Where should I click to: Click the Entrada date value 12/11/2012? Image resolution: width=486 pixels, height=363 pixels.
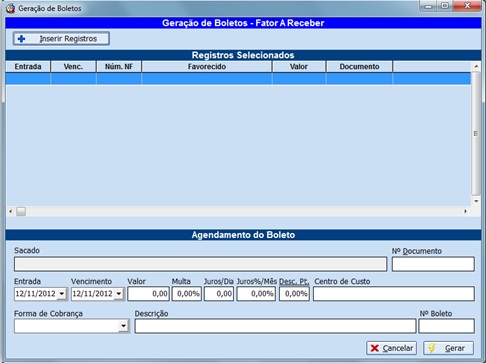(35, 294)
